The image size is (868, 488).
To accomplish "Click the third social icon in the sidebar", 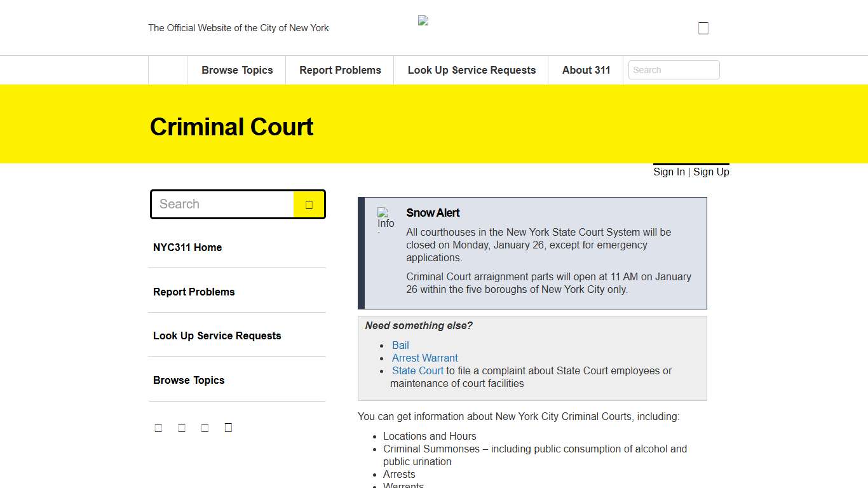I will [x=205, y=427].
